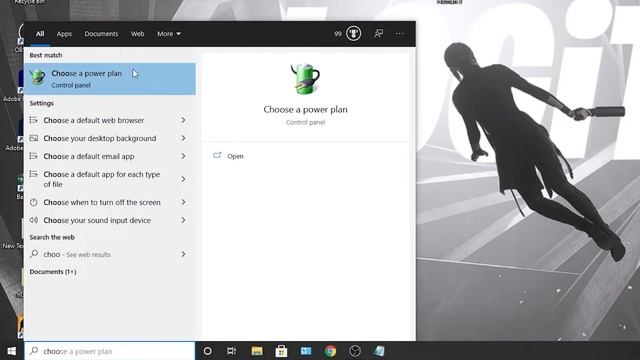Switch to the Apps tab
The height and width of the screenshot is (360, 640).
pos(64,34)
